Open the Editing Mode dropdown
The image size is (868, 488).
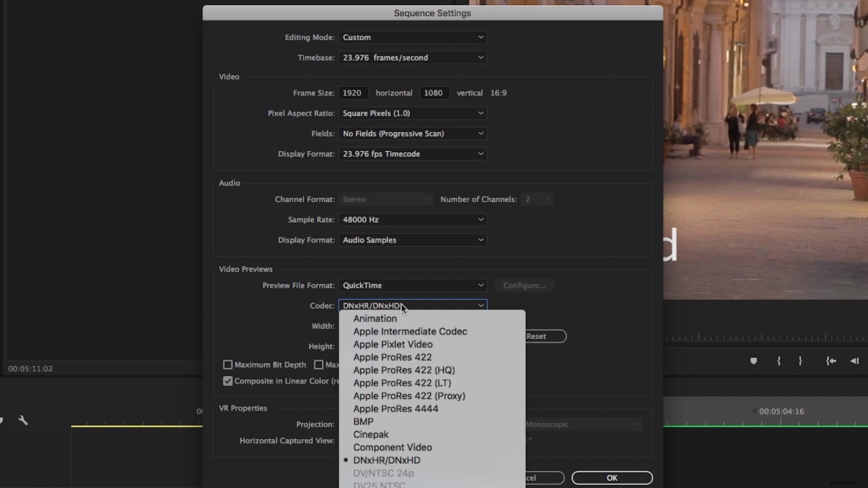click(412, 37)
